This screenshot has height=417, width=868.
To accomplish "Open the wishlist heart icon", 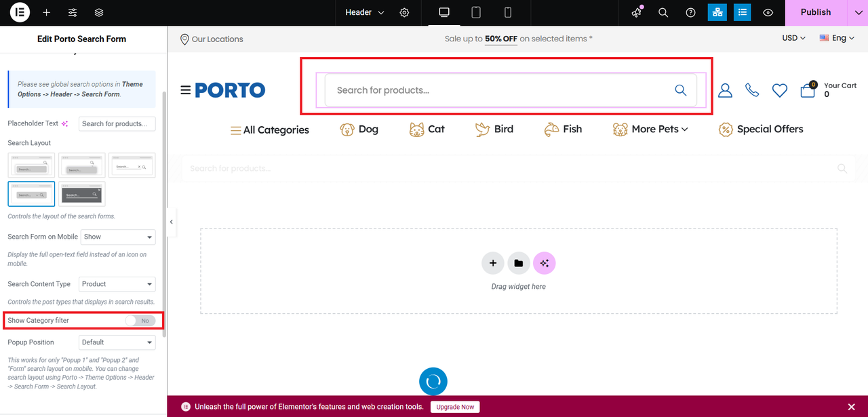I will click(780, 90).
